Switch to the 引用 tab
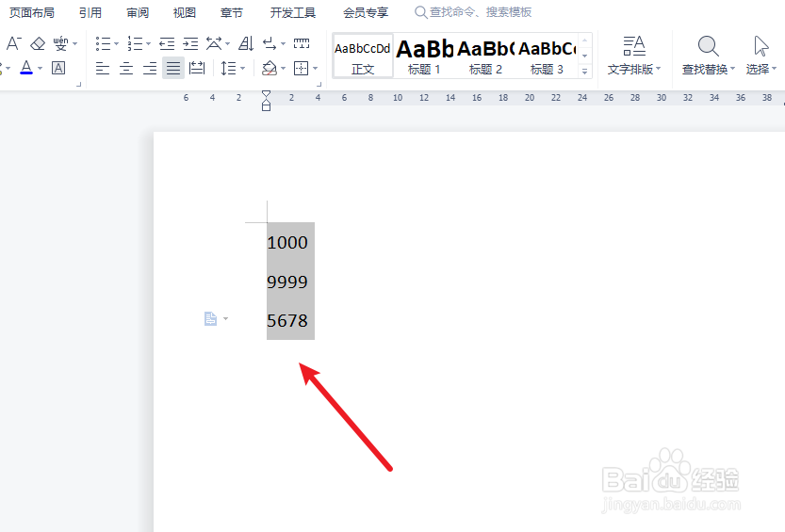Image resolution: width=785 pixels, height=532 pixels. click(x=90, y=12)
